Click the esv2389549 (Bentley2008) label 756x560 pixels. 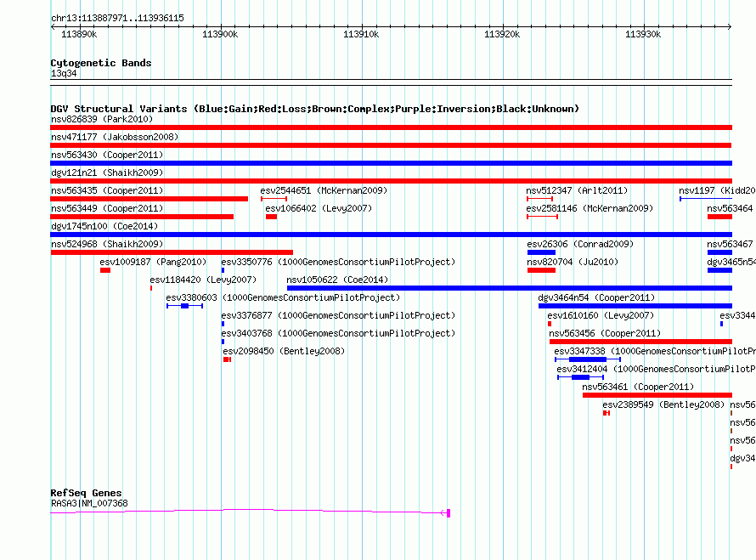[663, 404]
